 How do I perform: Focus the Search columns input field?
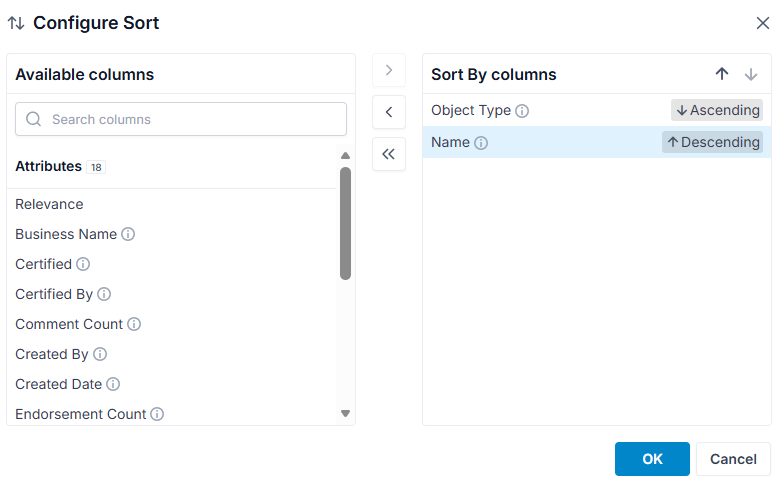click(x=181, y=119)
